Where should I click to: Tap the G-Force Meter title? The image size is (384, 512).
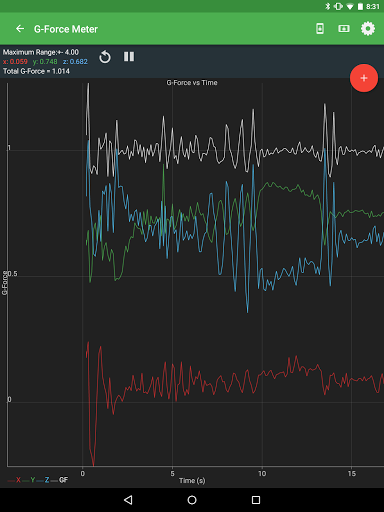click(x=66, y=29)
